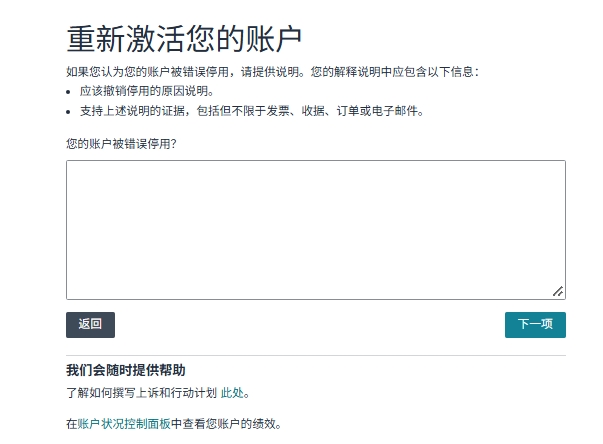Click the 您的账户被错误停用? field label
603x444 pixels.
click(x=121, y=144)
